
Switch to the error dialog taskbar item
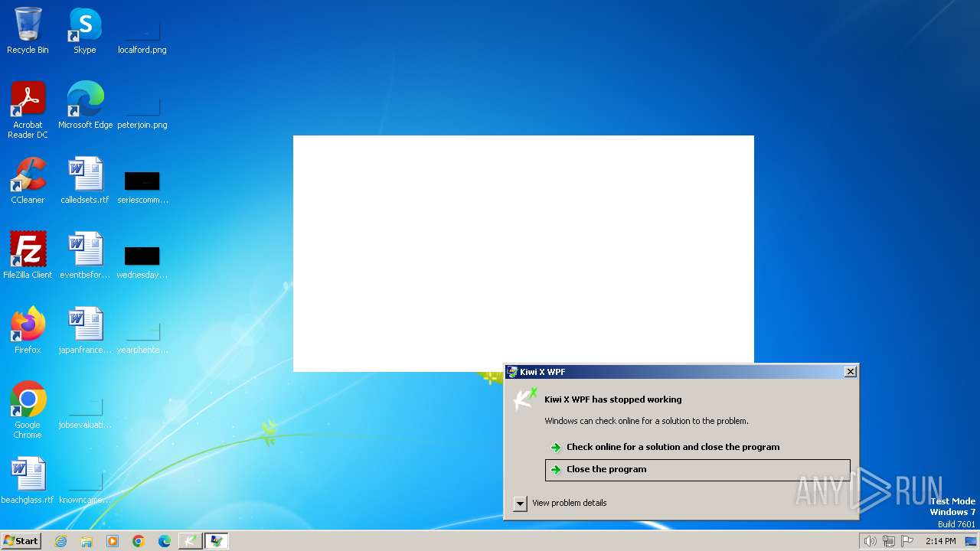point(216,541)
